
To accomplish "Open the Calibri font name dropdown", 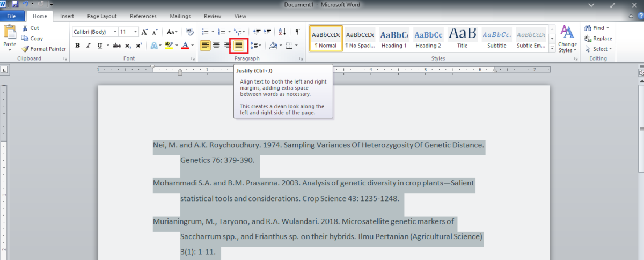I will tap(115, 32).
